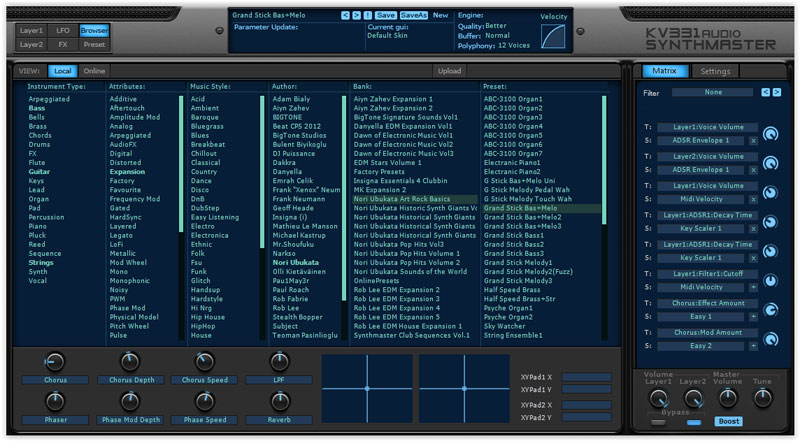Click the Chorus Depth knob
Viewport: 800px width, 441px height.
[x=129, y=361]
